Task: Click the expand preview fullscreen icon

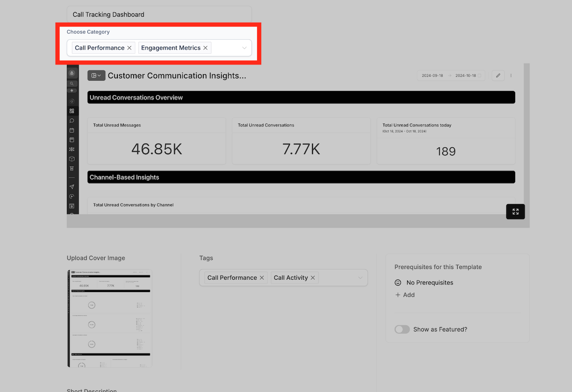Action: click(515, 211)
